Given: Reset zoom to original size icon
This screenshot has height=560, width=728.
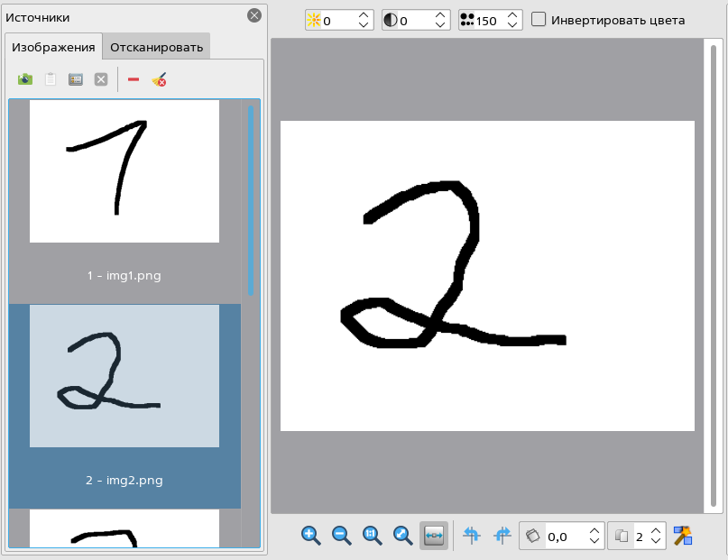Looking at the screenshot, I should (372, 536).
